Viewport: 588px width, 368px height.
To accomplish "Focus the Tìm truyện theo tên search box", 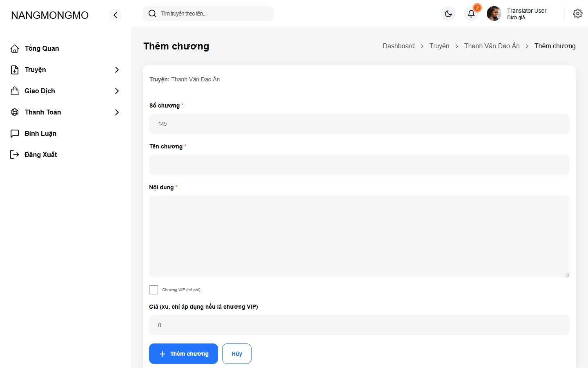I will [208, 13].
